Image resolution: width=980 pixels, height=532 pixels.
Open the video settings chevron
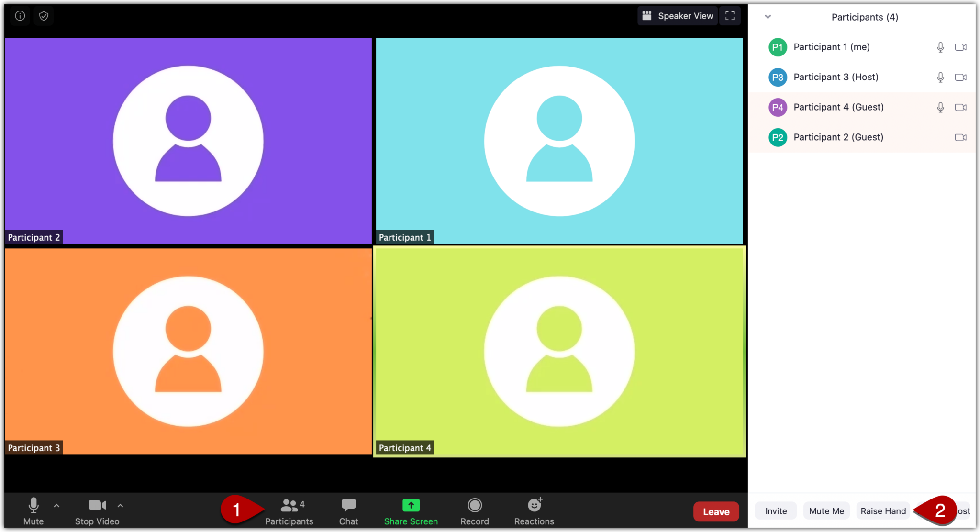tap(120, 505)
